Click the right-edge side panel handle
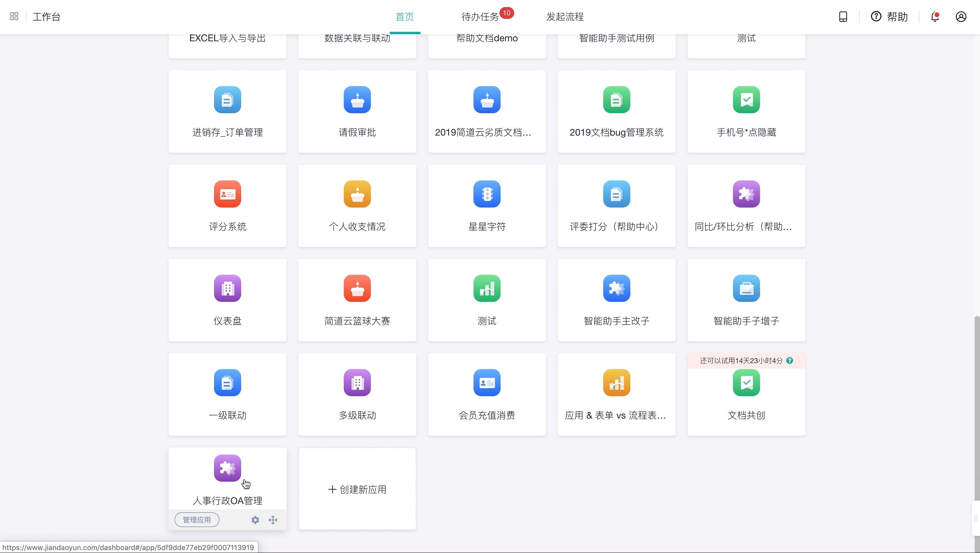 pos(976,519)
